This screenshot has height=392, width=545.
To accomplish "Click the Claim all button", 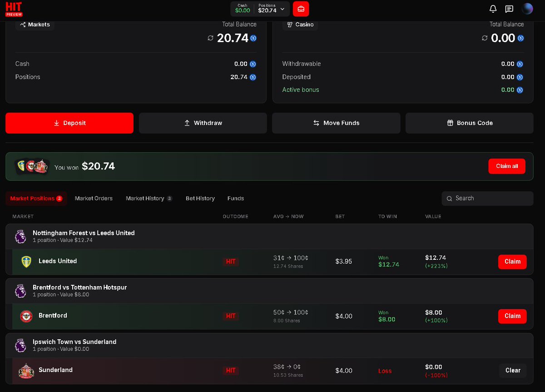I will [507, 166].
